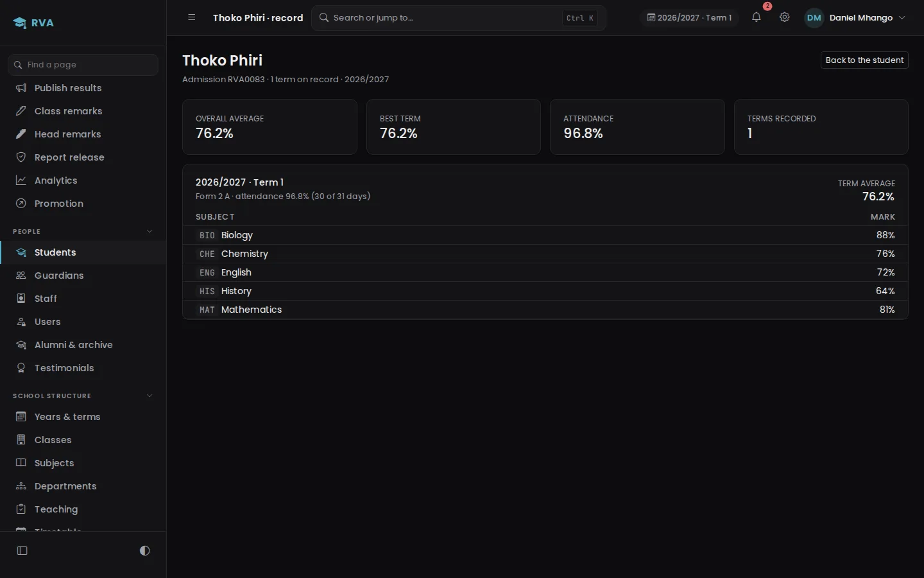
Task: Toggle dark/light theme icon
Action: [x=144, y=550]
